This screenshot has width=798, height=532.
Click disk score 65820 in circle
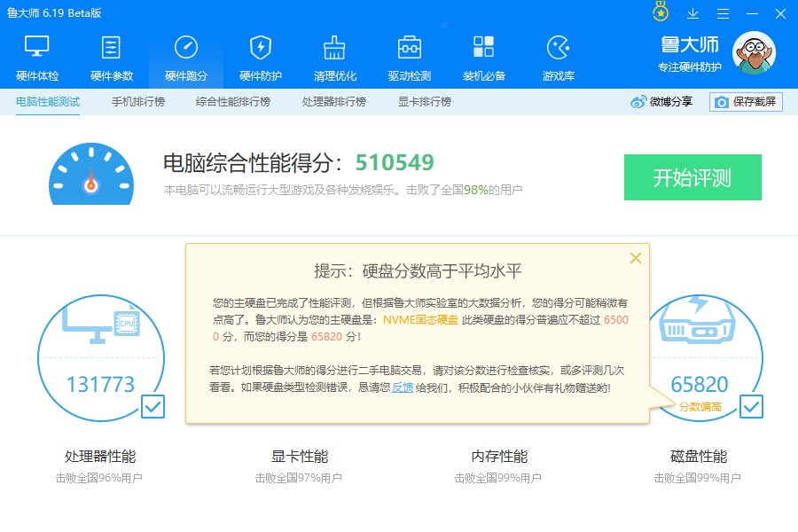[700, 384]
